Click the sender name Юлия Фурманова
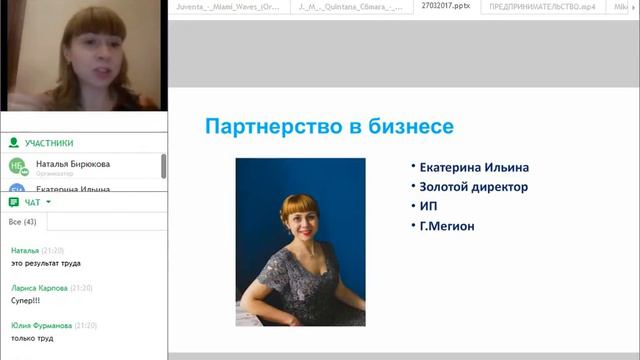Viewport: 640px width, 360px height. pos(41,326)
